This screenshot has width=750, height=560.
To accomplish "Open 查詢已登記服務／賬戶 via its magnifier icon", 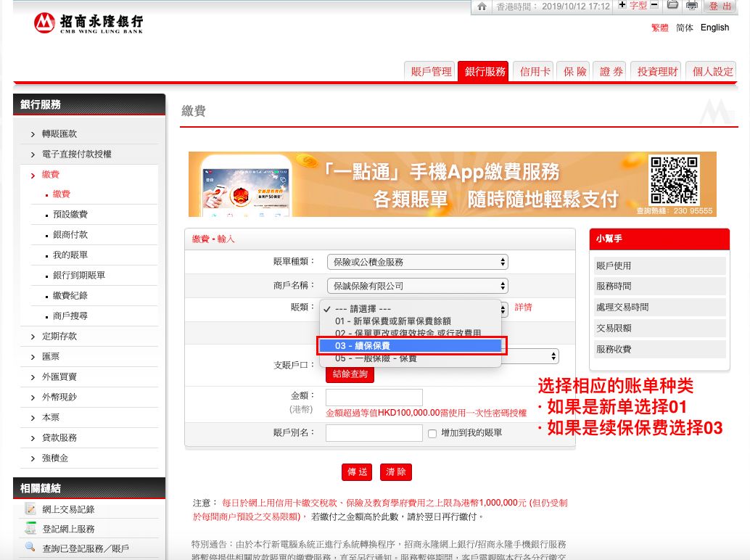I will click(30, 548).
